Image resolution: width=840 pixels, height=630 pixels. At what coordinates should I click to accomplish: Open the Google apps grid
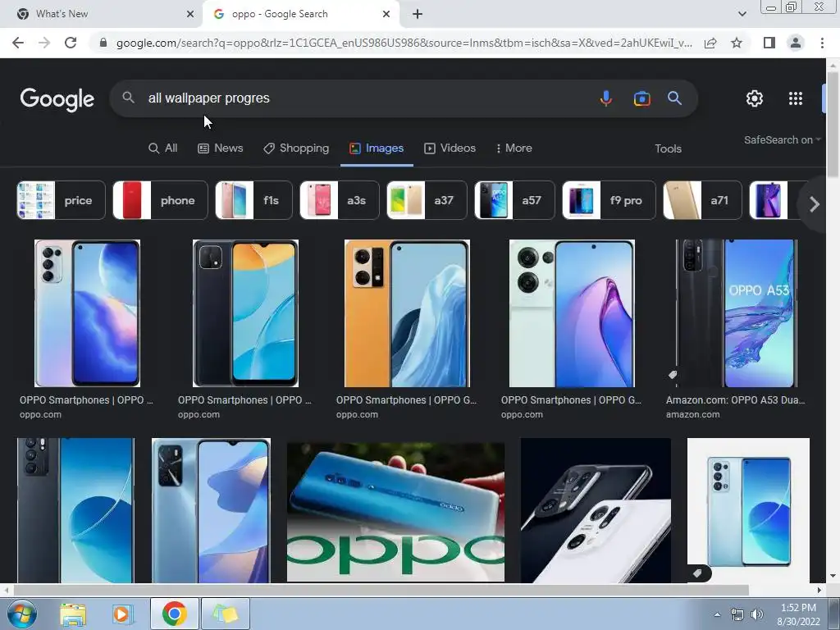796,98
